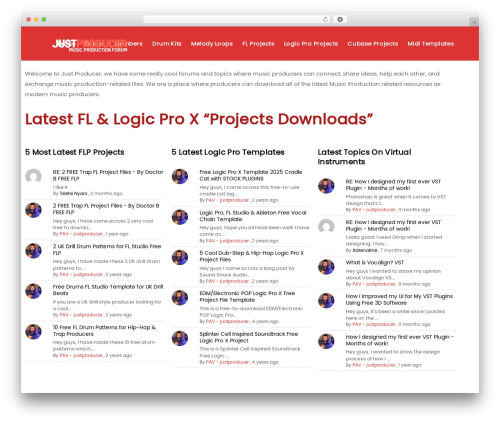Open topic RE: 2 FREE Trap FL Project Files
This screenshot has height=423, width=500.
pyautogui.click(x=108, y=175)
